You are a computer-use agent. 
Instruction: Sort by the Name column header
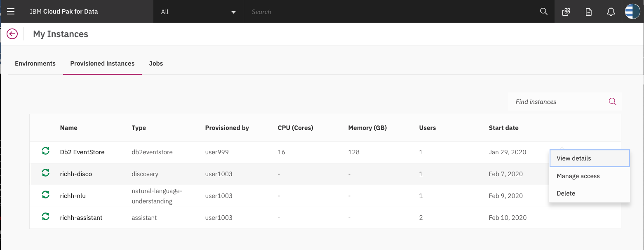[68, 128]
